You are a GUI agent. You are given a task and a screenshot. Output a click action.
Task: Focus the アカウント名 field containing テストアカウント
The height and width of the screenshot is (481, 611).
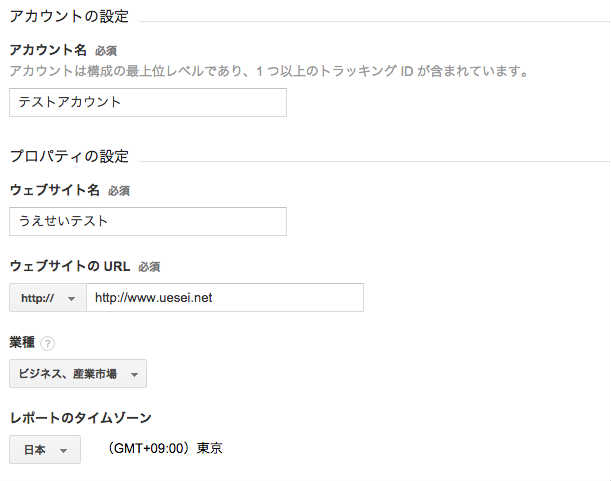[148, 103]
